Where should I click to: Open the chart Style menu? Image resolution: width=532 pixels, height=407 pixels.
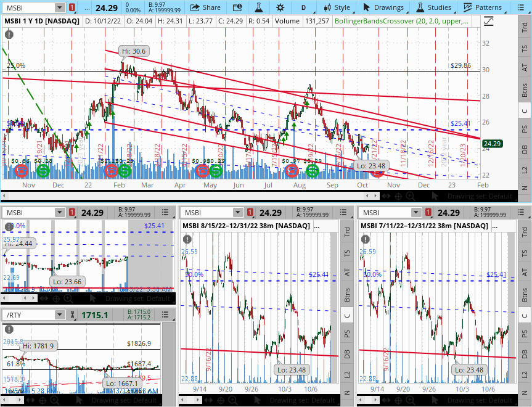click(x=337, y=7)
